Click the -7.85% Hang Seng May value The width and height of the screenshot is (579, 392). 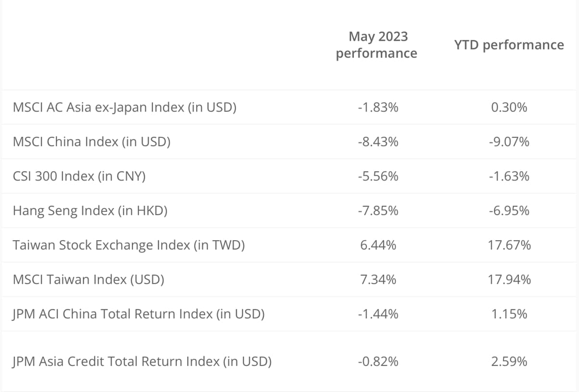click(378, 210)
